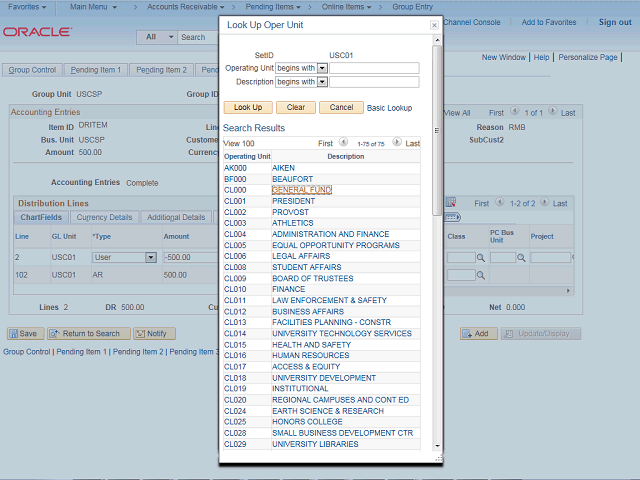Click Add to Favorites link
Image resolution: width=640 pixels, height=480 pixels.
point(549,22)
